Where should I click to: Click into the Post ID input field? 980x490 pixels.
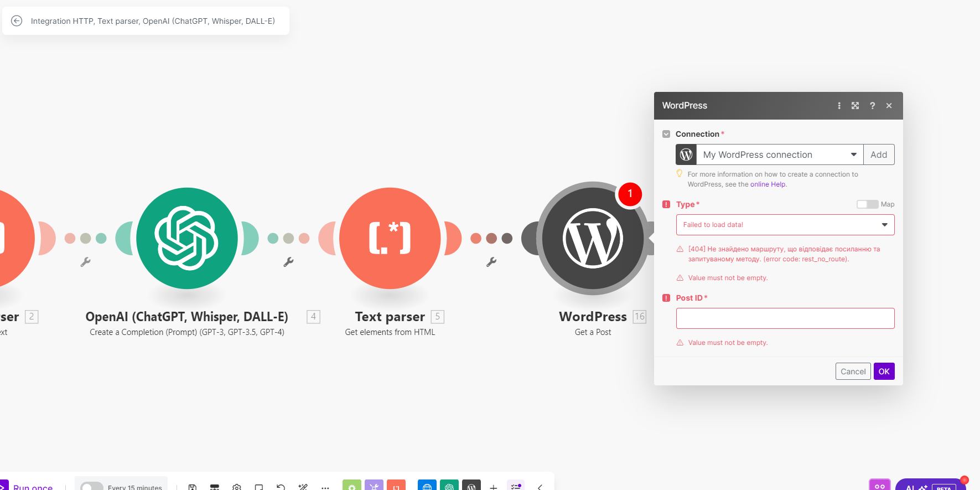tap(785, 318)
